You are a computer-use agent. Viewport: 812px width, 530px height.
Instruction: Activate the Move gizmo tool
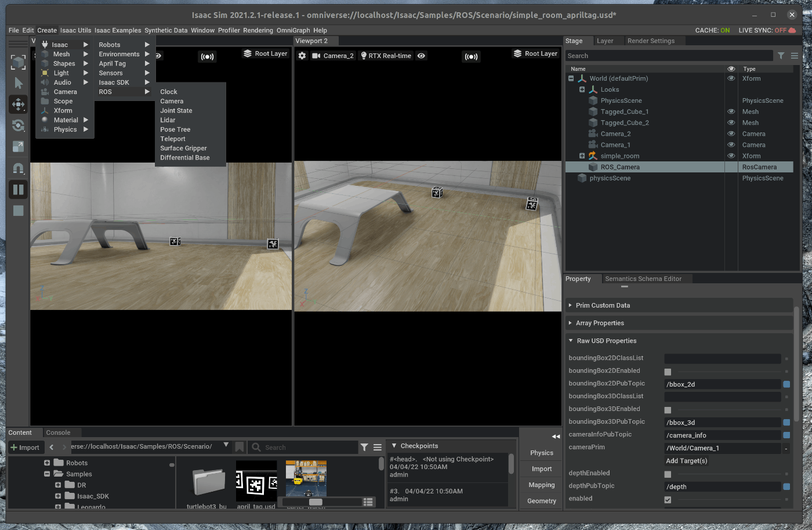(x=19, y=104)
